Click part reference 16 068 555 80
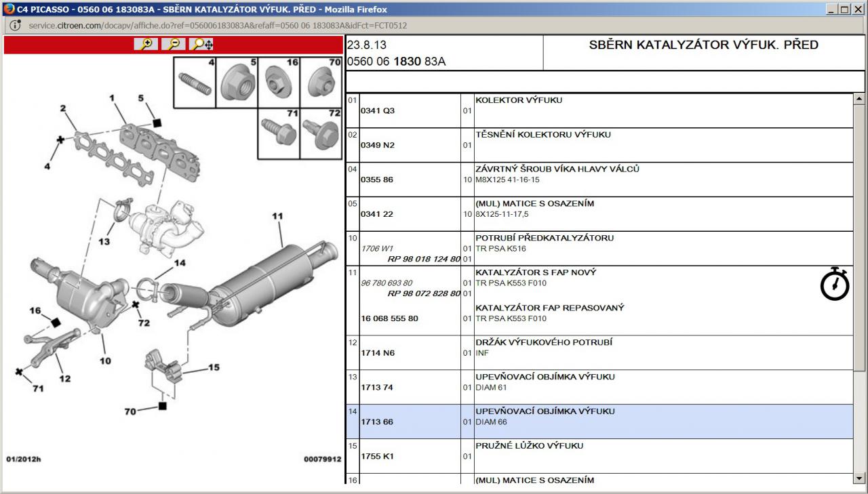Screen dimensions: 868x494 point(389,318)
